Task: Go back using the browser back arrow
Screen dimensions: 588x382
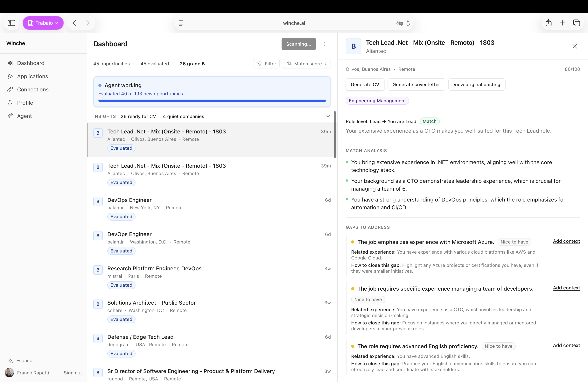Action: [x=74, y=23]
